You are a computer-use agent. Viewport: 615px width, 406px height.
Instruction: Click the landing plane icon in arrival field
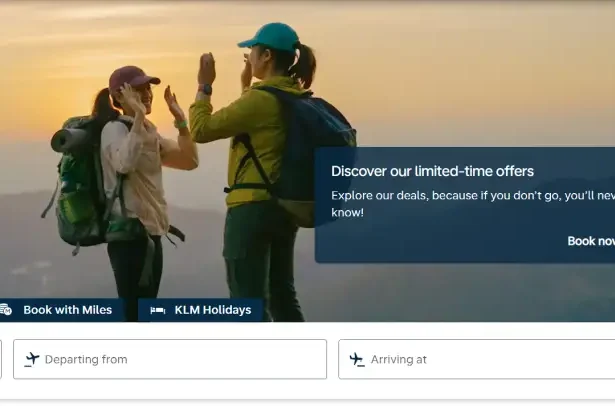tap(357, 359)
